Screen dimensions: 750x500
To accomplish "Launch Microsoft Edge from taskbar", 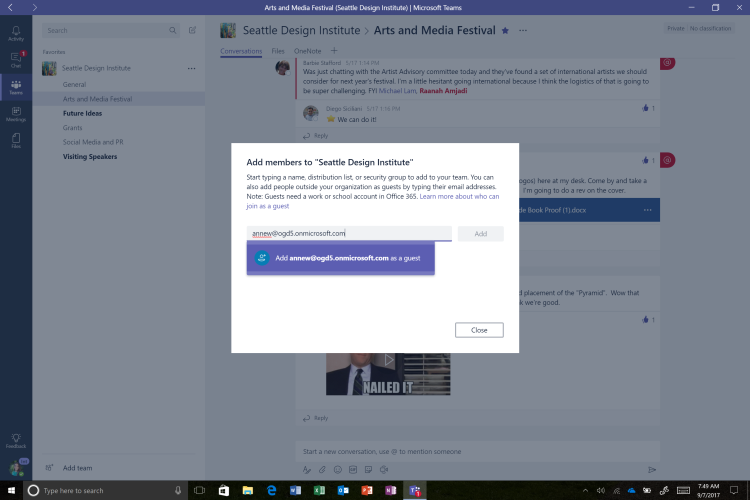I will click(272, 490).
